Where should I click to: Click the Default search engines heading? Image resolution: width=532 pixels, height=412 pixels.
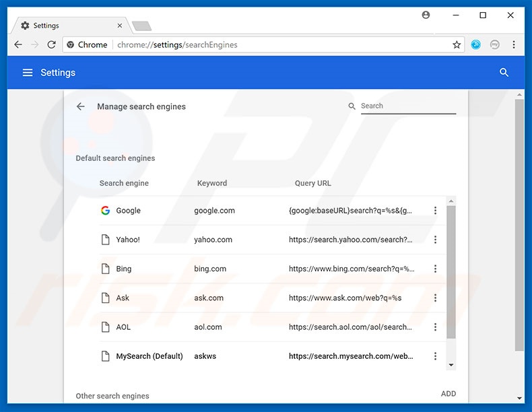click(115, 158)
